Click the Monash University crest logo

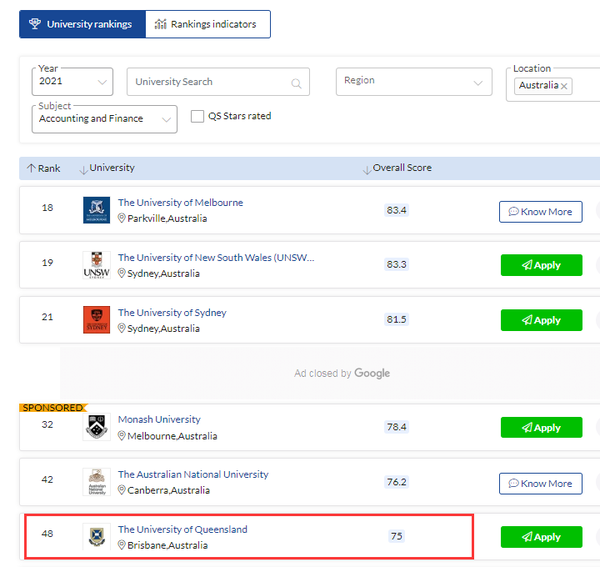tap(96, 427)
